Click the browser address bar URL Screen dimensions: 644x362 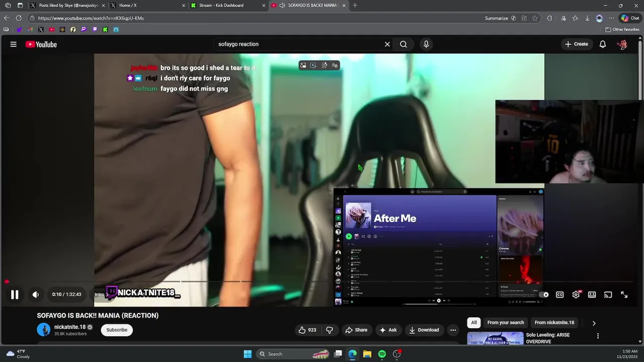click(91, 18)
